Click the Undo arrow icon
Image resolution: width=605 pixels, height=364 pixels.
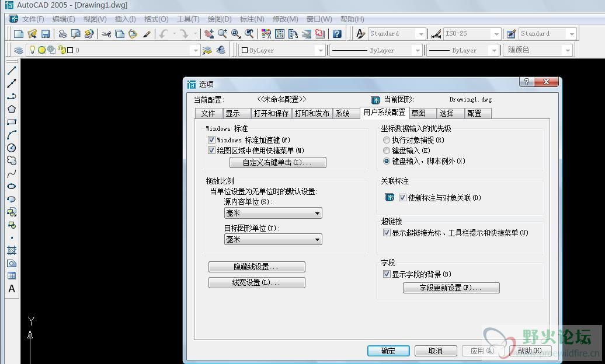point(164,34)
